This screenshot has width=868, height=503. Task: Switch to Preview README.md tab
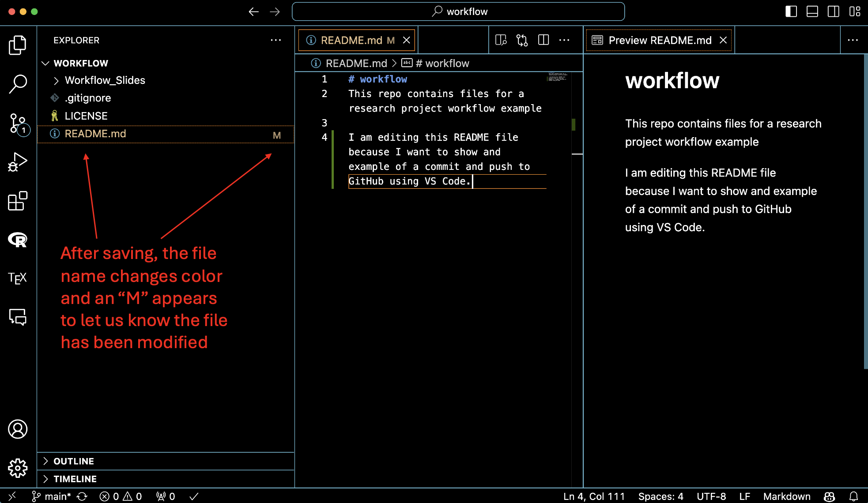(x=660, y=40)
